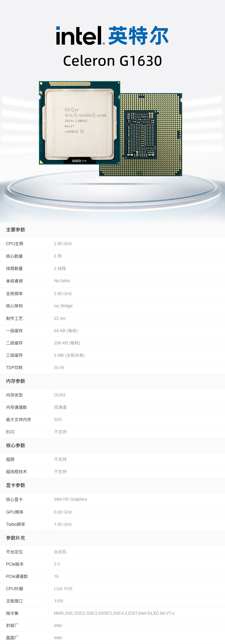
Task: Click the TDP功耗 value 55 W
Action: (59, 367)
